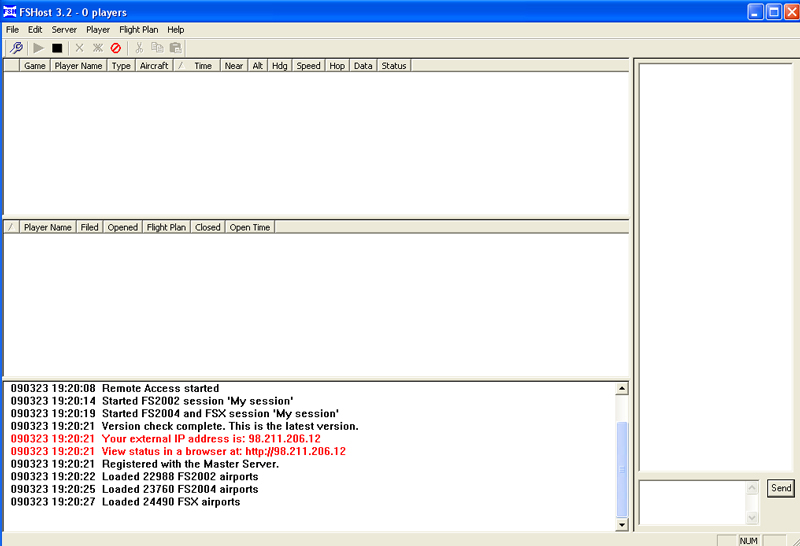Open the Player menu
This screenshot has height=546, width=800.
pos(98,30)
